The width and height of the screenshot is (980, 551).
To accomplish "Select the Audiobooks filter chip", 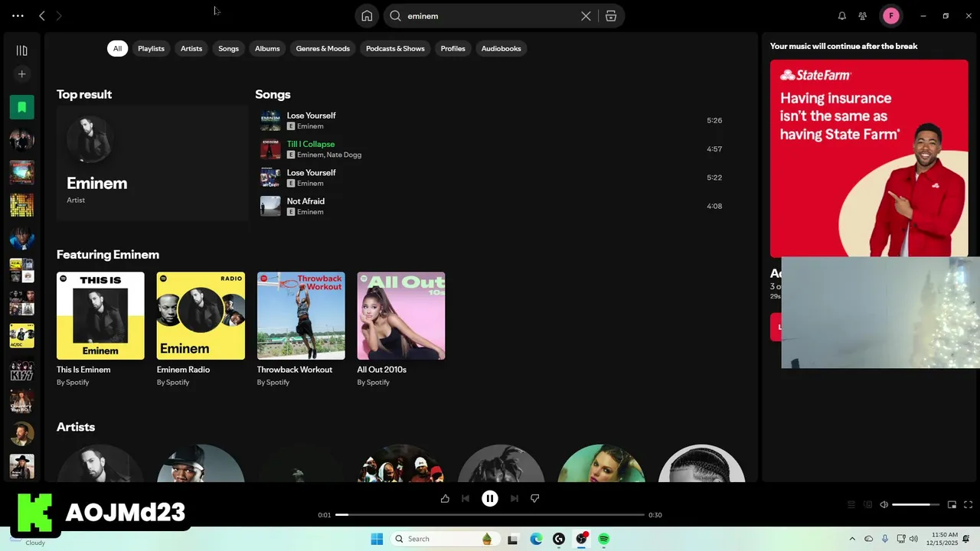I will [x=501, y=48].
